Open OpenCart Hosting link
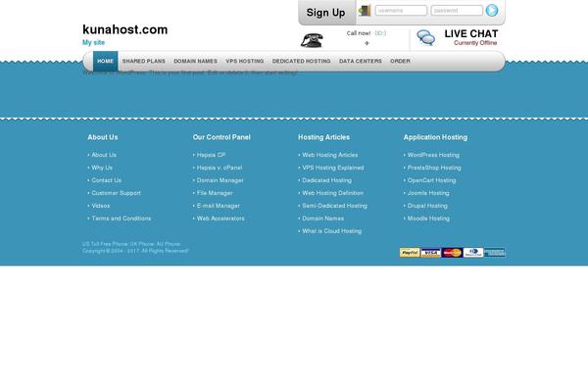This screenshot has width=588, height=392. click(432, 180)
